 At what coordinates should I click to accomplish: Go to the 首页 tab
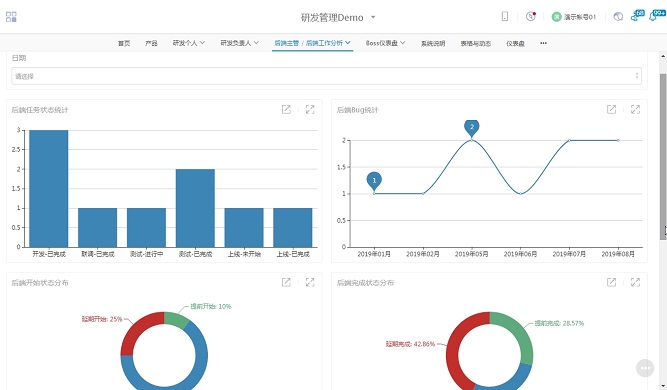[x=124, y=43]
